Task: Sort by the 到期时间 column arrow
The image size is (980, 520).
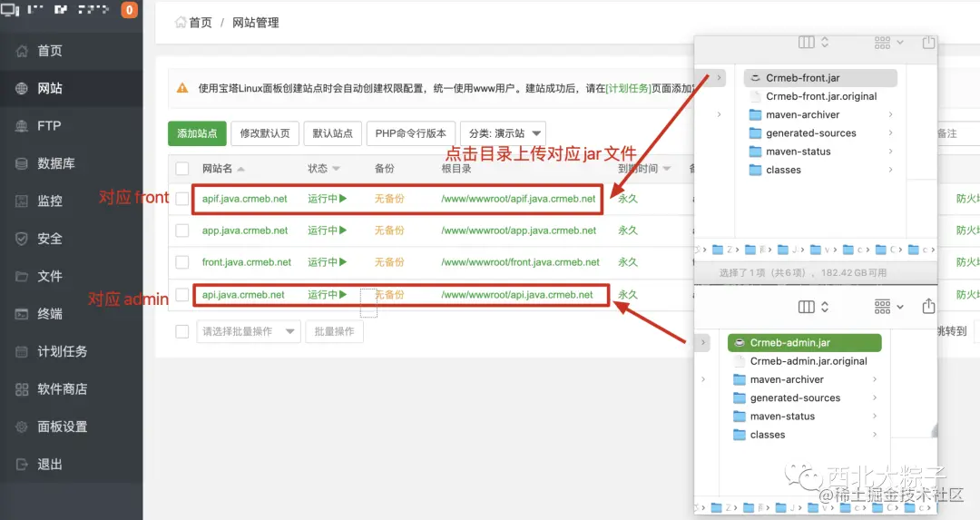Action: (666, 169)
